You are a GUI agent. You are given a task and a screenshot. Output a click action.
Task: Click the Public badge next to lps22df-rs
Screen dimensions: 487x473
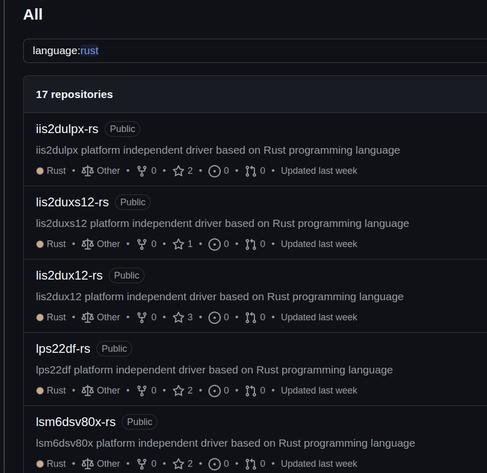click(114, 349)
